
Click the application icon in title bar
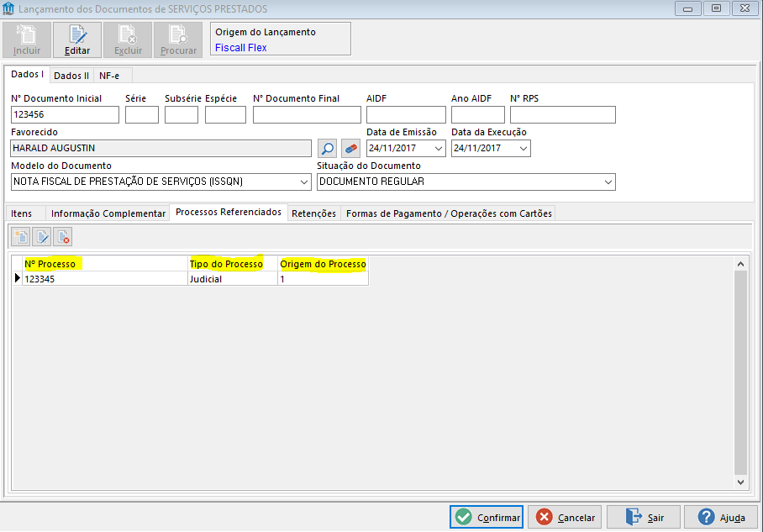click(x=8, y=8)
